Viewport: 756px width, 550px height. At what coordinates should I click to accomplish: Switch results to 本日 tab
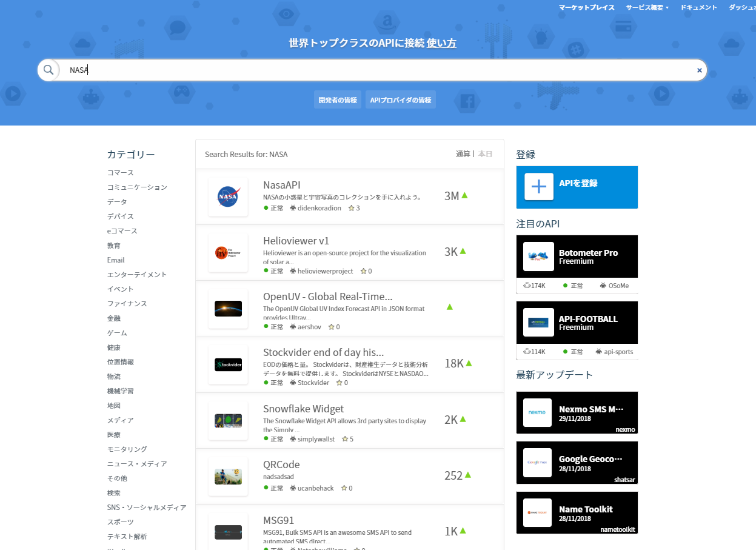pos(485,154)
